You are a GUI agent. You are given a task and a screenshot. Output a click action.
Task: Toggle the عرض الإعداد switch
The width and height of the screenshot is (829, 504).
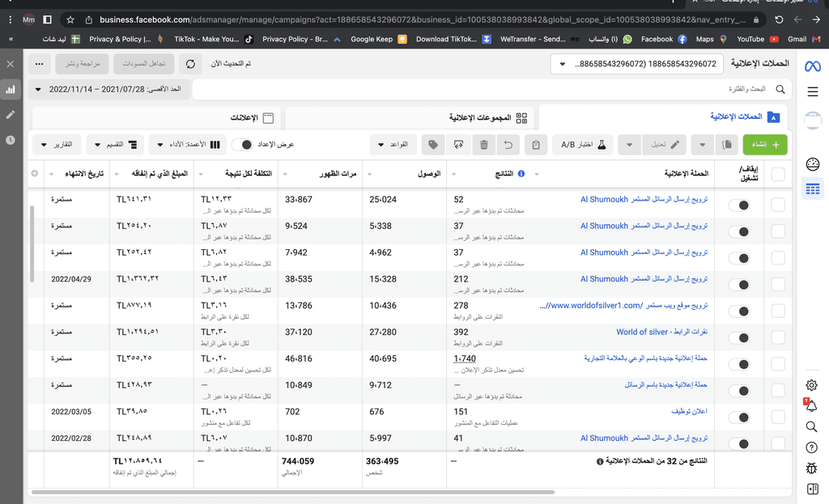point(243,145)
